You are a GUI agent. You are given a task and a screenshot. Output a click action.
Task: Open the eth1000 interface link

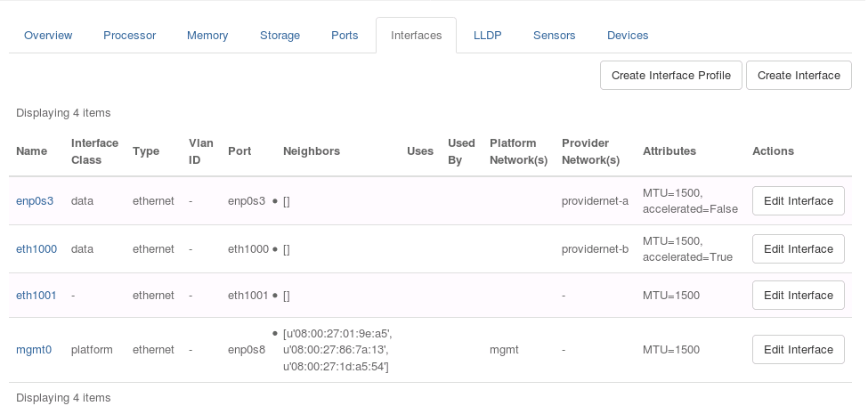coord(37,249)
